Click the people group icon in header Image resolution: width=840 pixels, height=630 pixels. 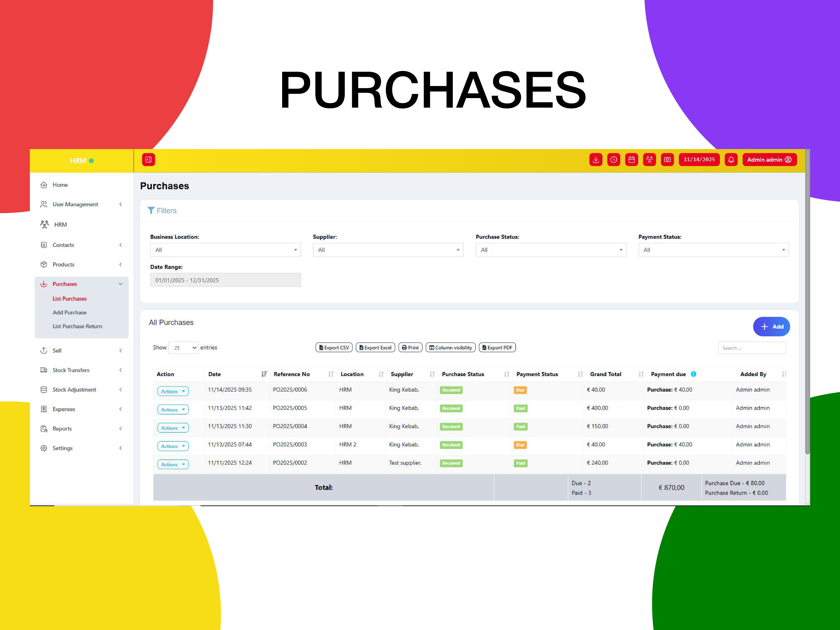649,160
